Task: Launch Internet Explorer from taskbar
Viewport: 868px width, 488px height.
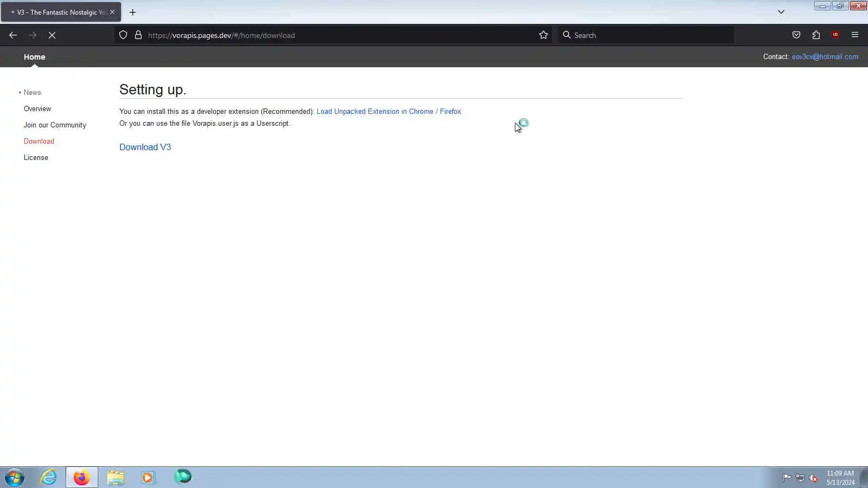Action: 49,478
